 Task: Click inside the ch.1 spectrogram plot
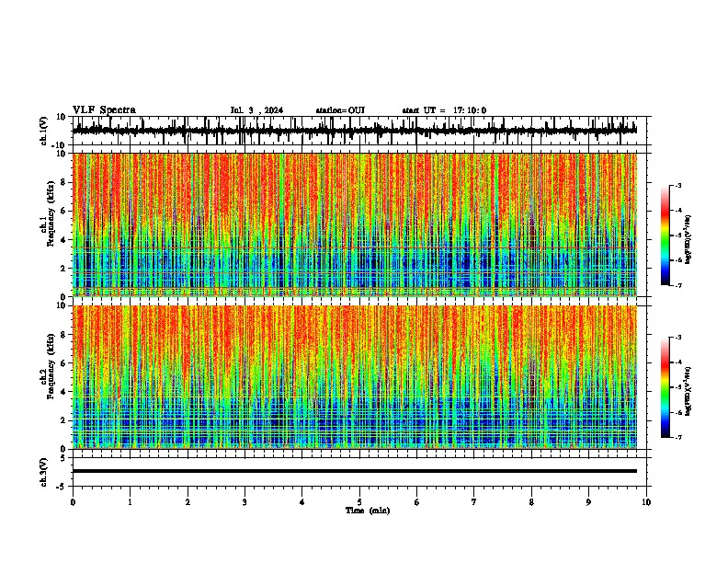click(354, 224)
